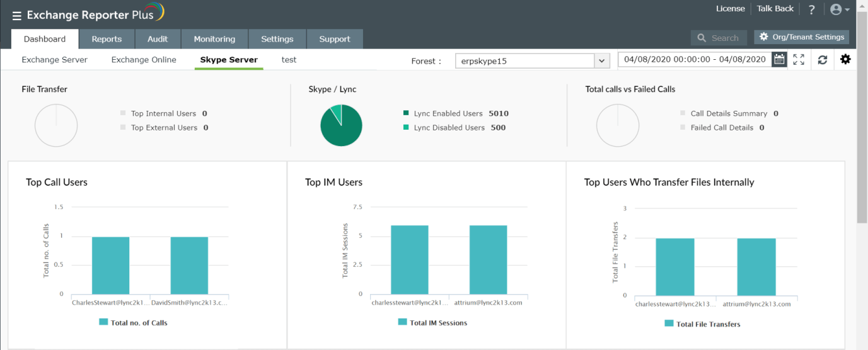868x350 pixels.
Task: Toggle full screen dashboard view icon
Action: coord(799,60)
